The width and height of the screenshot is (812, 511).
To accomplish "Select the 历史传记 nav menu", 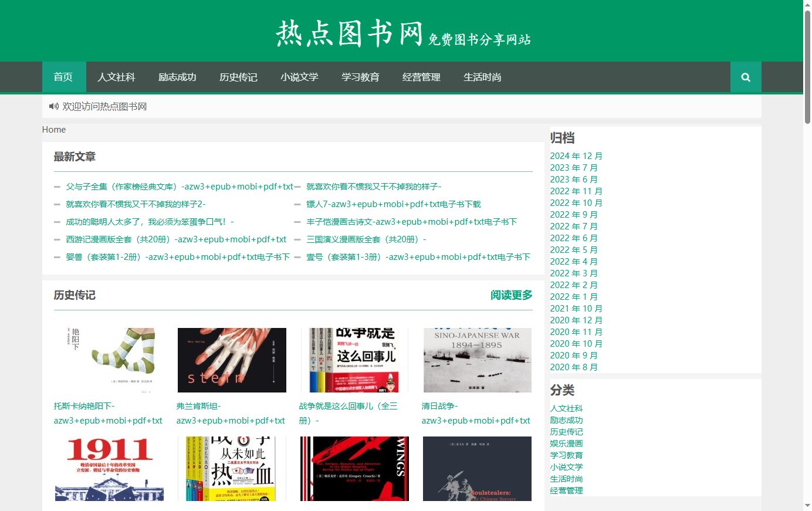I will 238,77.
